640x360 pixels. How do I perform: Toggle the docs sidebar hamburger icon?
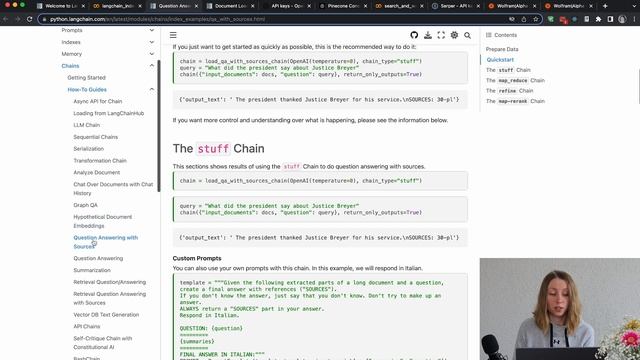173,35
